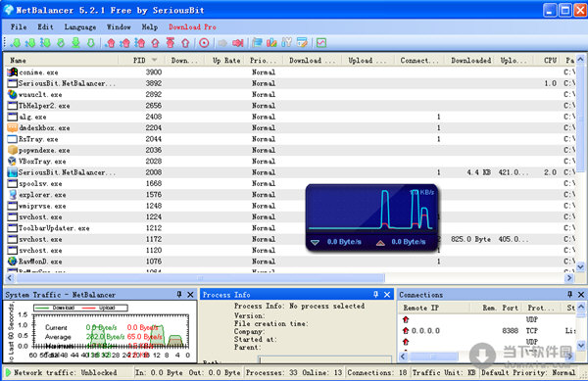This screenshot has width=588, height=381.
Task: Select the alg.exe process row
Action: [x=291, y=117]
